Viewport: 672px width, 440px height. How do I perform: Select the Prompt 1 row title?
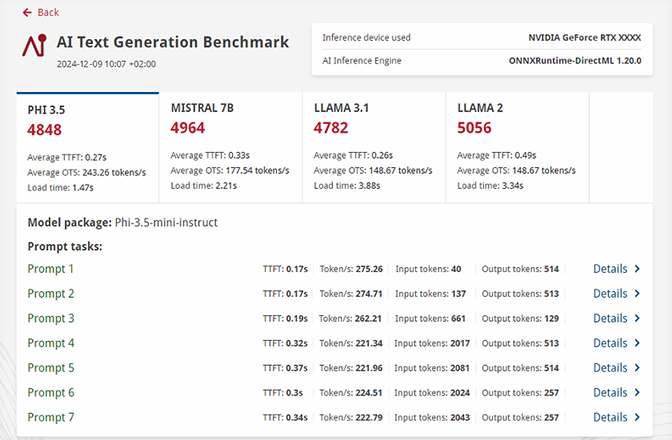[51, 269]
